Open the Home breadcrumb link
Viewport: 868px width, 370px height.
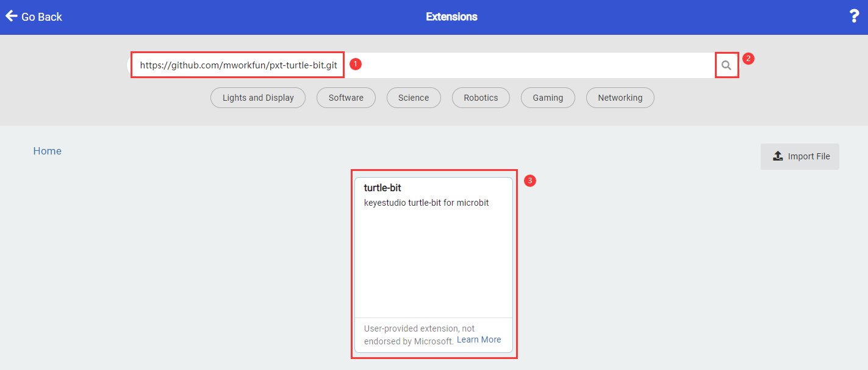[x=48, y=151]
